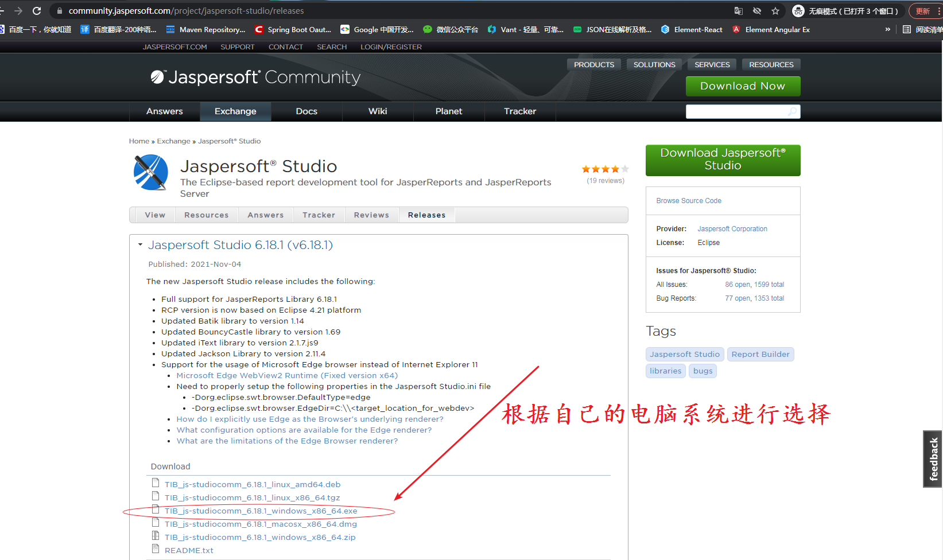Click the file icon beside README.txt
Screen dimensions: 943x560
(156, 549)
